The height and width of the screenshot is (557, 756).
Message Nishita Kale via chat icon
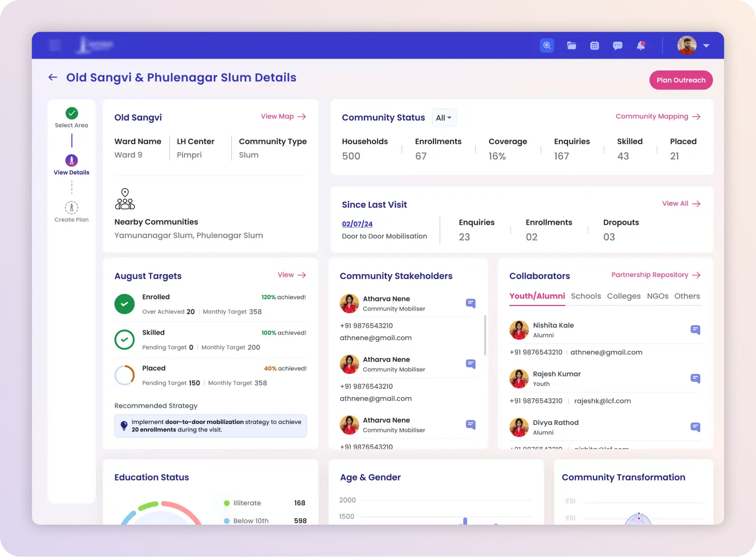click(695, 330)
